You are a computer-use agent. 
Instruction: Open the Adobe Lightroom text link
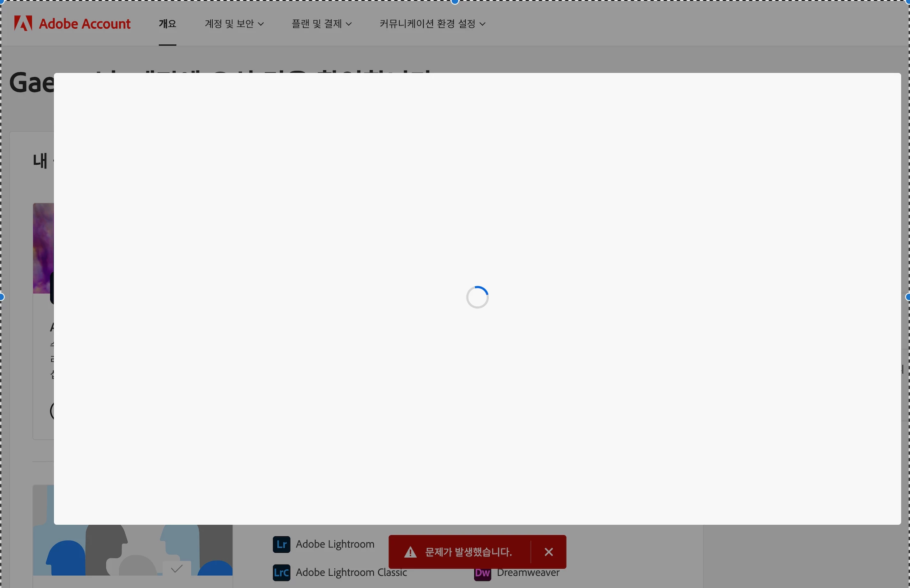click(x=335, y=544)
